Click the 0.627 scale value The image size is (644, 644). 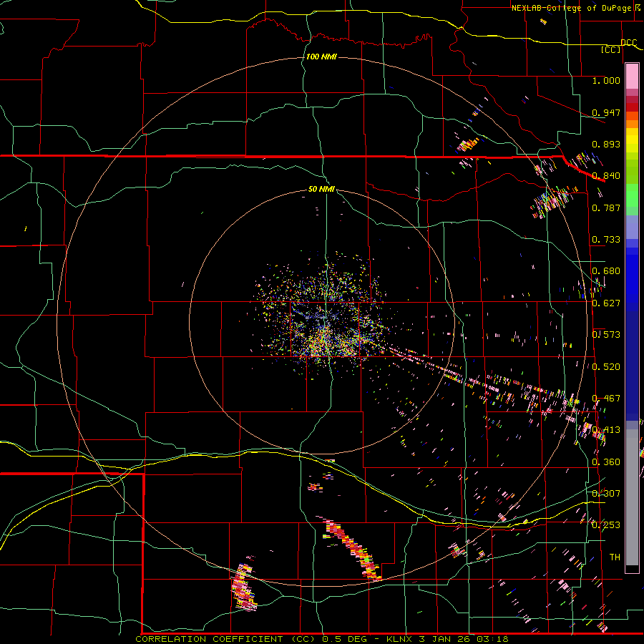point(606,303)
